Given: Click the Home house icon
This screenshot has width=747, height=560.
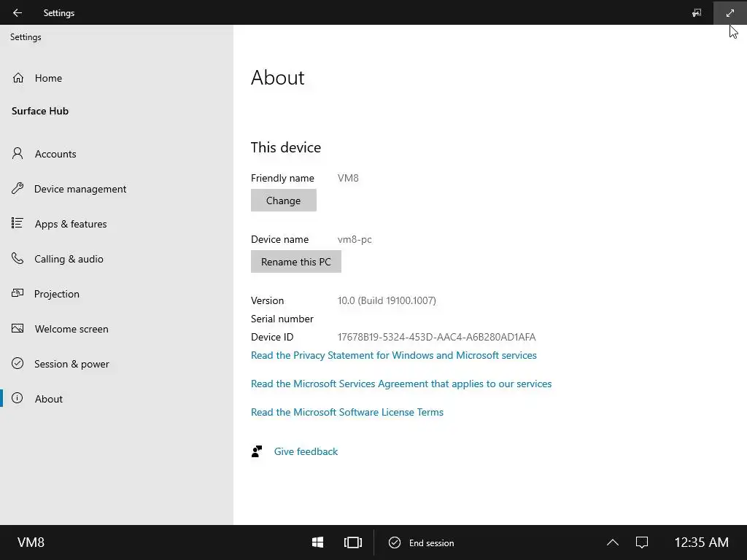Looking at the screenshot, I should point(18,77).
